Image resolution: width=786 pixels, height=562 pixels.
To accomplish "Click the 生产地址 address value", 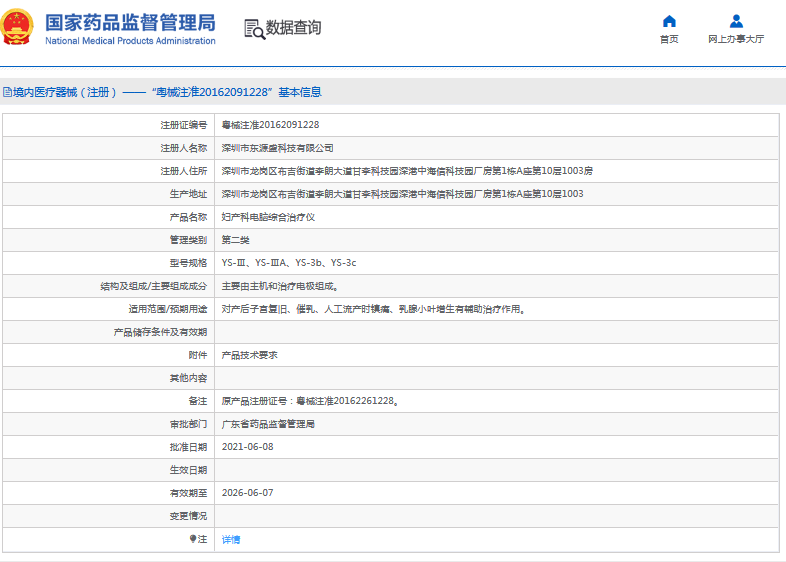I will (403, 194).
